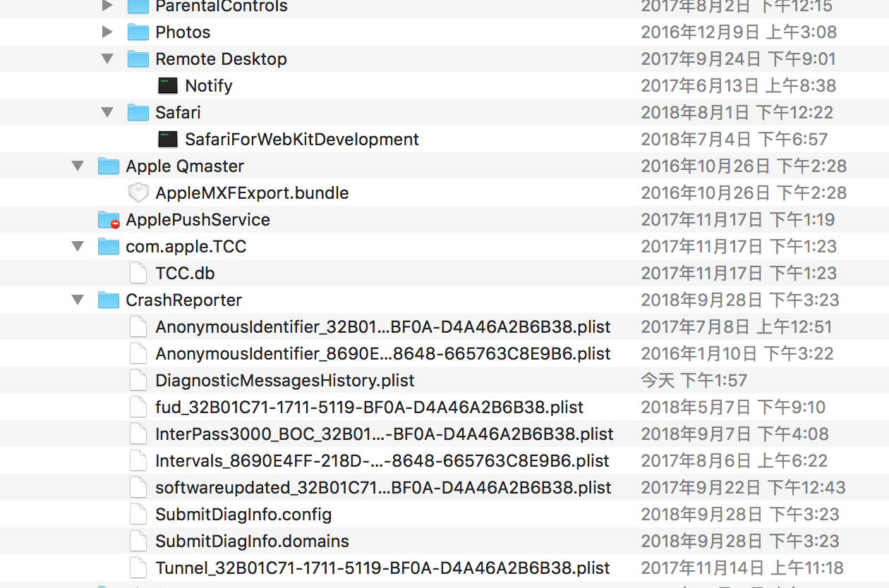Select the Apple Qmaster folder icon
This screenshot has height=588, width=889.
[109, 166]
